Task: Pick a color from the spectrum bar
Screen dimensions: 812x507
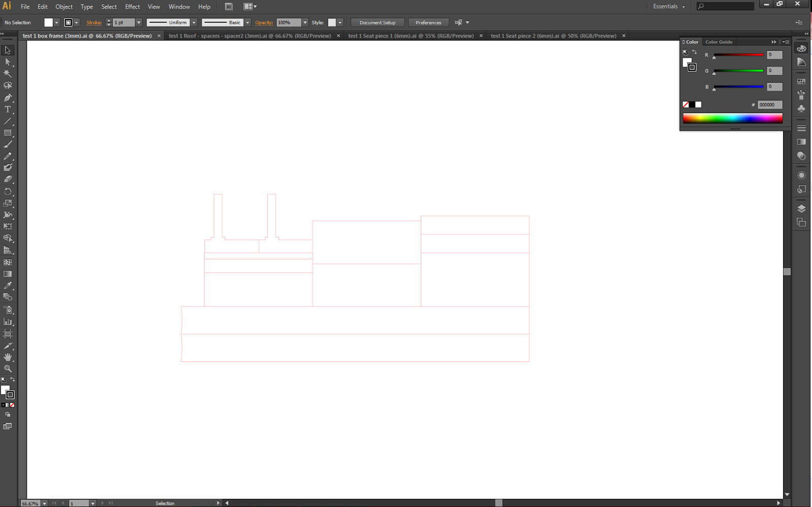Action: tap(732, 118)
